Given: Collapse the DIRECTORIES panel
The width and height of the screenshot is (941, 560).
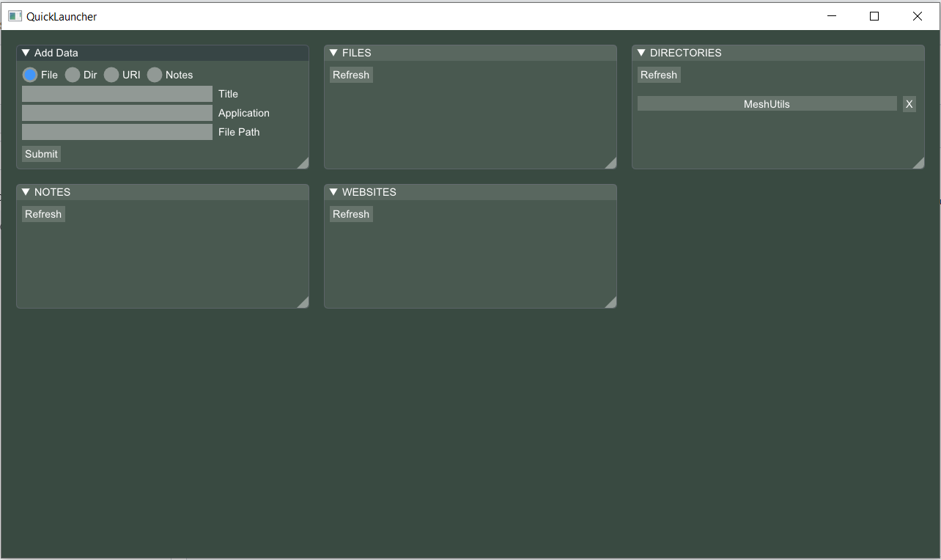Looking at the screenshot, I should point(641,52).
